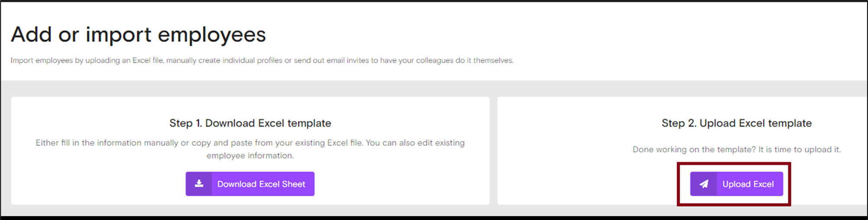Click 'It is time to upload it.' text
This screenshot has width=868, height=220.
tap(800, 149)
